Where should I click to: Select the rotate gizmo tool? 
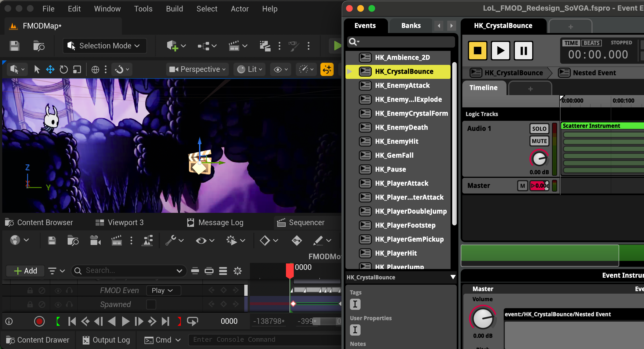coord(64,69)
